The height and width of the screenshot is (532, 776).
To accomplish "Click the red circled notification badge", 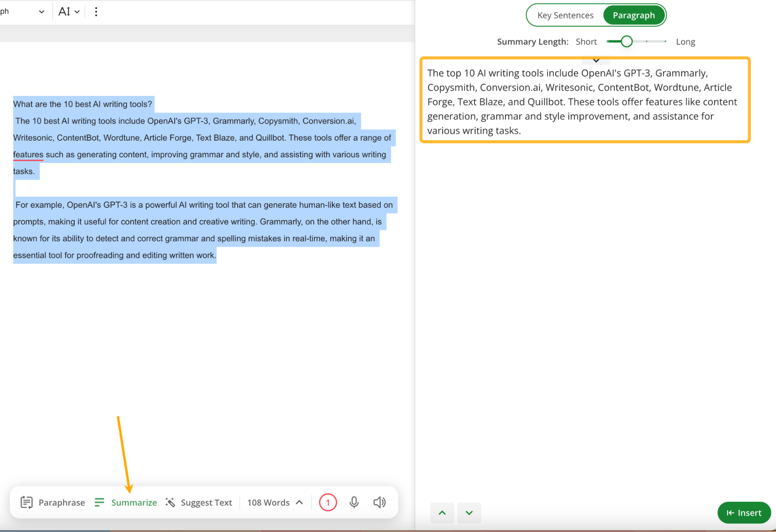I will click(x=328, y=502).
